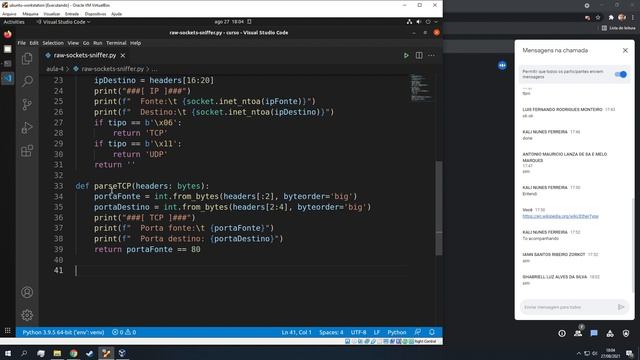640x360 pixels.
Task: Open clock and calendar in Ubuntu top bar
Action: (x=229, y=22)
